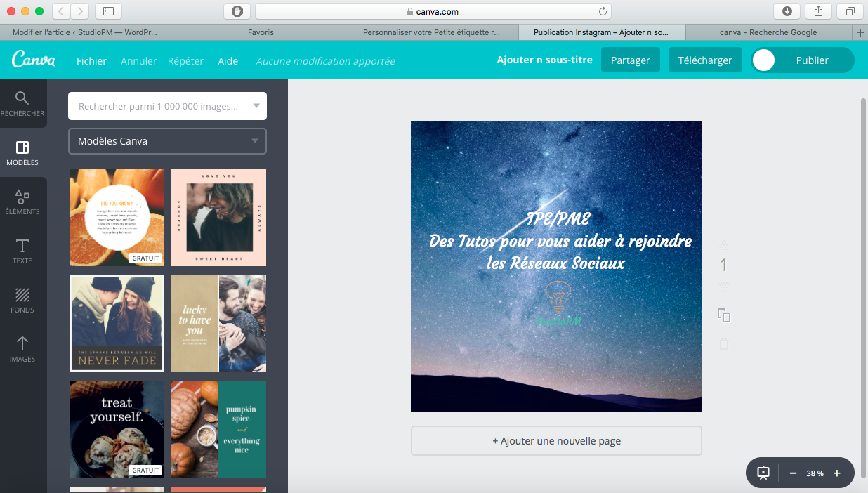
Task: Click Ajouter une nouvelle page
Action: point(556,441)
